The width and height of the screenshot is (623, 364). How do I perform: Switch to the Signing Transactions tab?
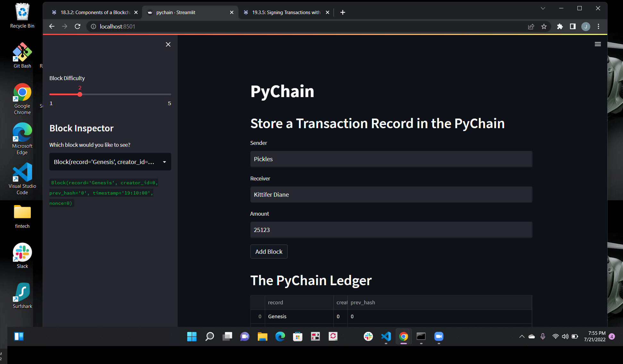[x=285, y=12]
